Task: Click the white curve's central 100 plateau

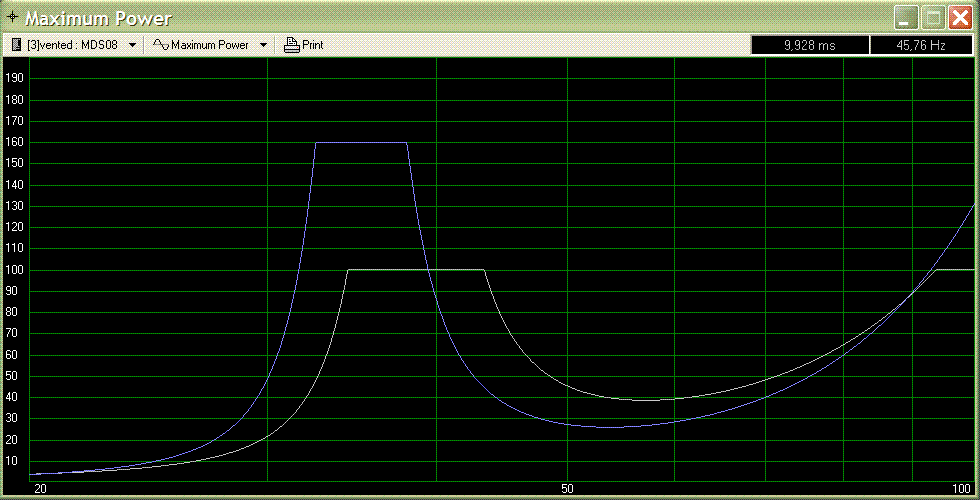Action: (416, 269)
